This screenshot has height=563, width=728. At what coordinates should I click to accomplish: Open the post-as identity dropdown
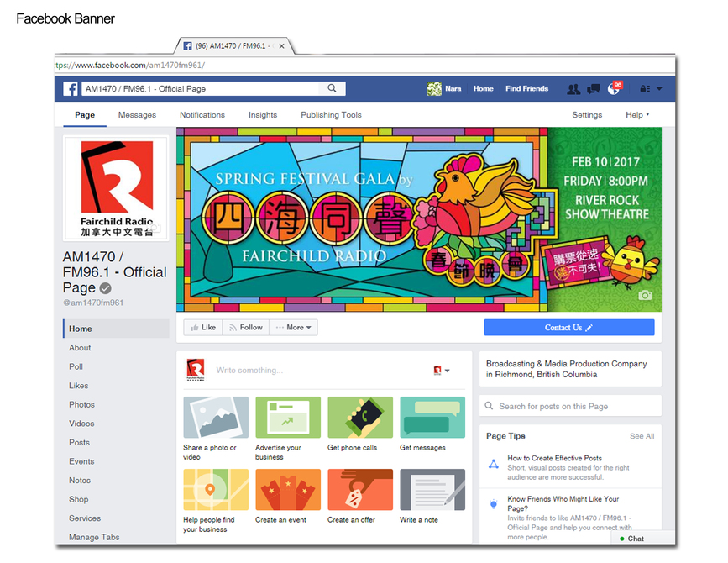442,371
